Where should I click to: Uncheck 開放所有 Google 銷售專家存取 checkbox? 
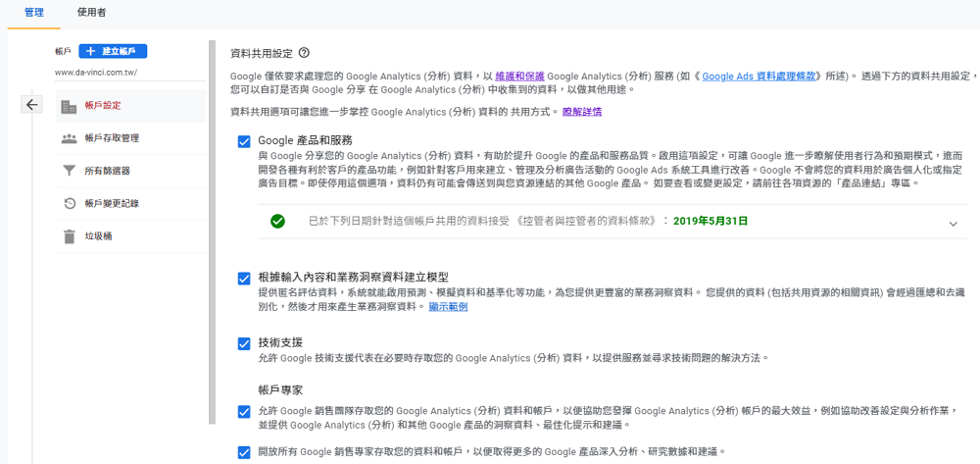coord(244,451)
